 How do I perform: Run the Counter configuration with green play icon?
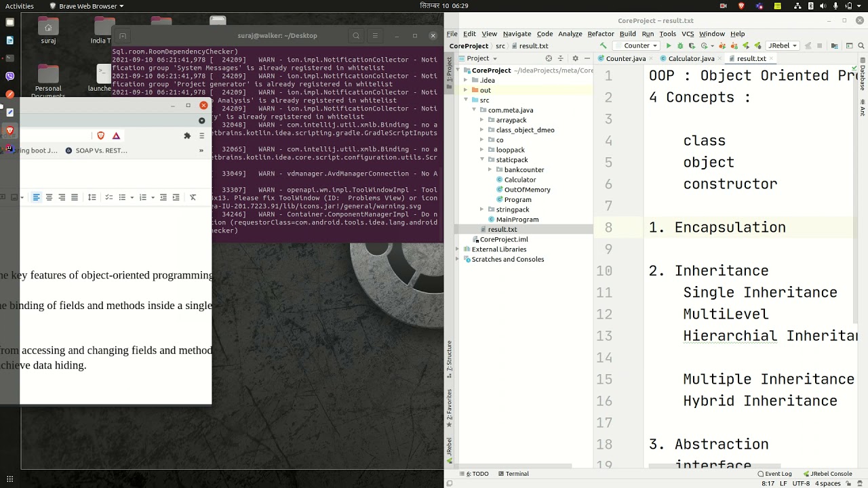click(x=669, y=46)
